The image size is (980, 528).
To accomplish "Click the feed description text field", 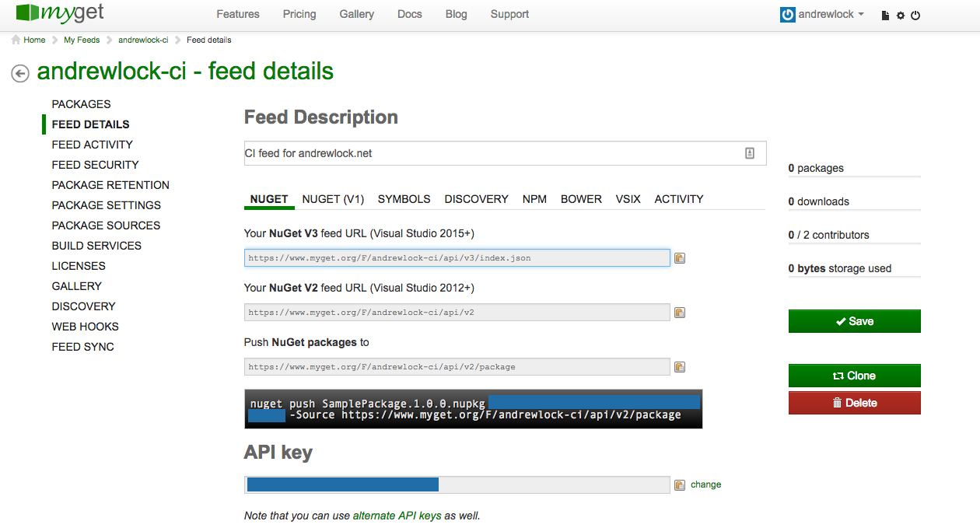I will [x=505, y=153].
